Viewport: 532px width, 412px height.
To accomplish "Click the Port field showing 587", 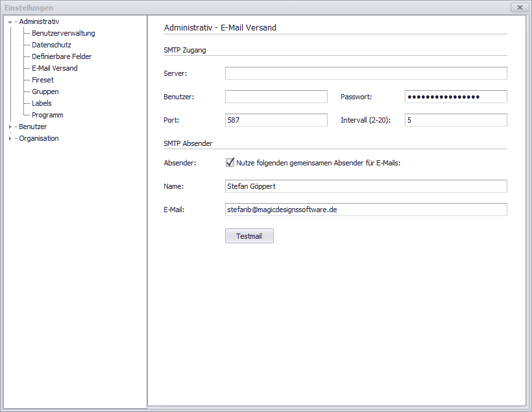I will (x=276, y=120).
